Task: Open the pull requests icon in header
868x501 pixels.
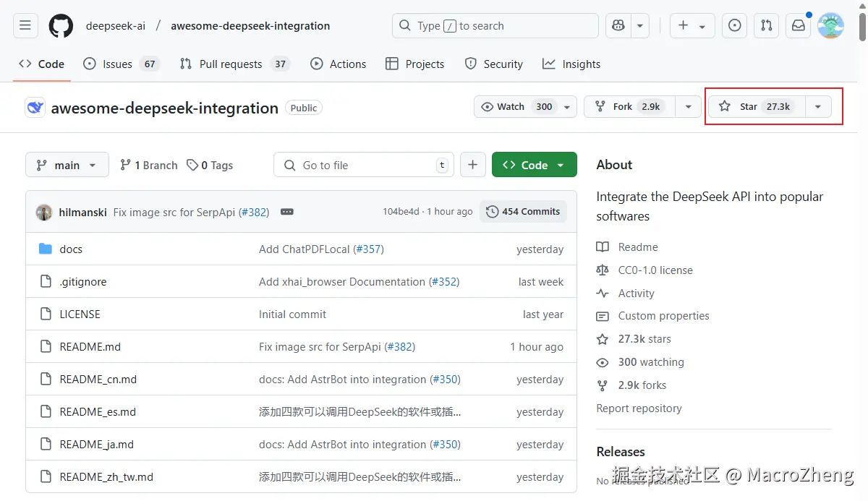Action: point(767,26)
